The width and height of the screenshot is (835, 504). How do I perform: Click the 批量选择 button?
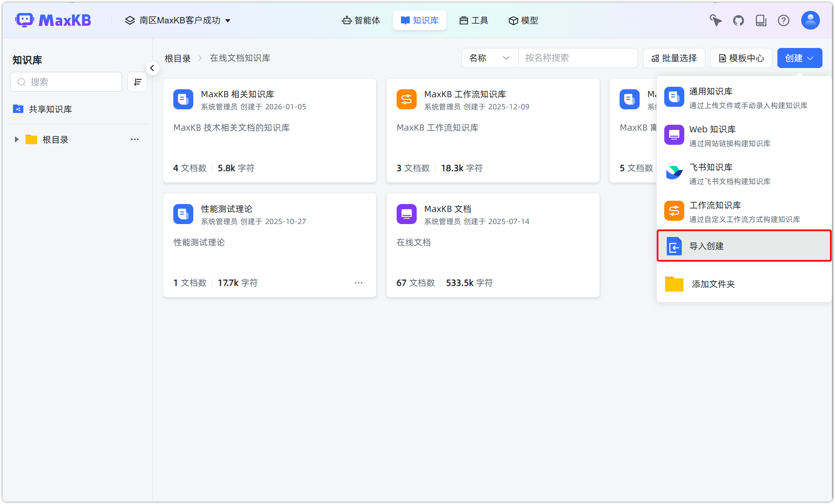point(674,58)
